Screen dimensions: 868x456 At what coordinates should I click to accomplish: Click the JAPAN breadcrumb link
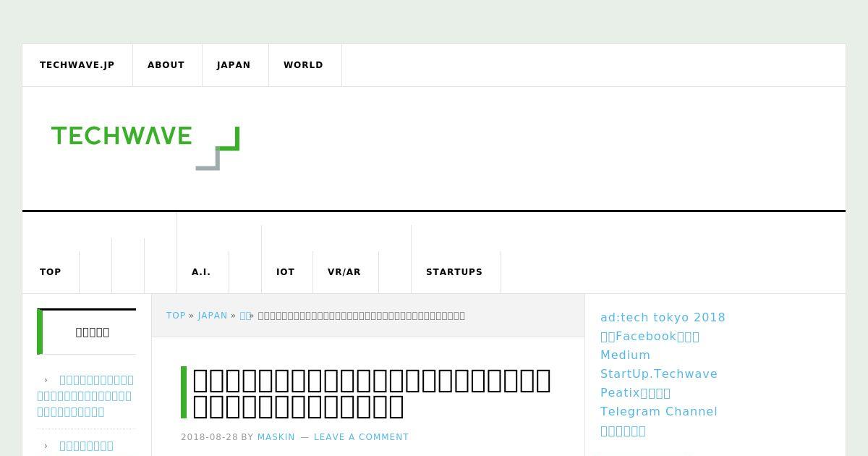click(213, 316)
